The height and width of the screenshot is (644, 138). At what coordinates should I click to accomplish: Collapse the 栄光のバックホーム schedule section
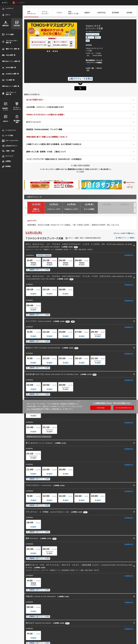tap(134, 348)
